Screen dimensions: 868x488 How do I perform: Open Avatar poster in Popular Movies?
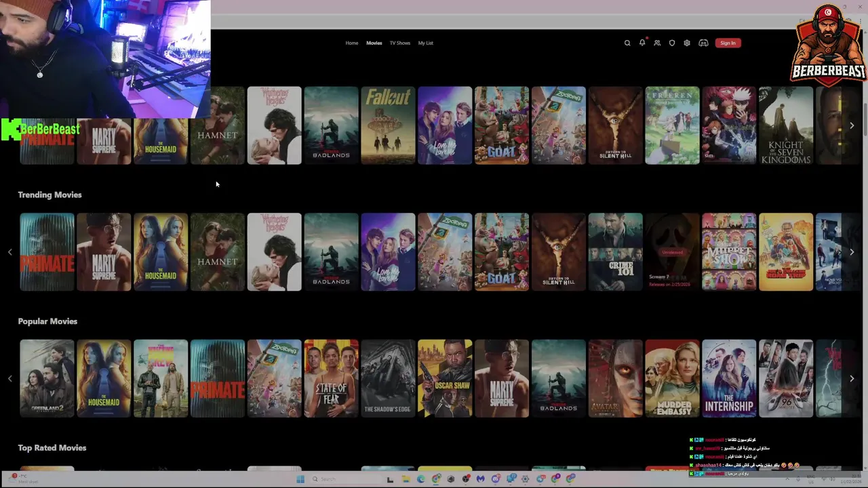[615, 379]
